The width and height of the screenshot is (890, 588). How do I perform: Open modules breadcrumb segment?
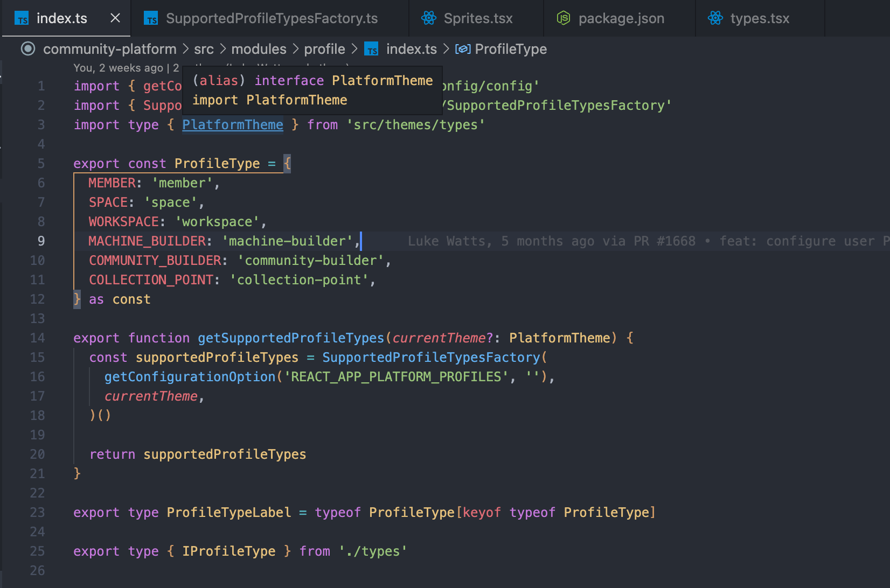[x=259, y=49]
